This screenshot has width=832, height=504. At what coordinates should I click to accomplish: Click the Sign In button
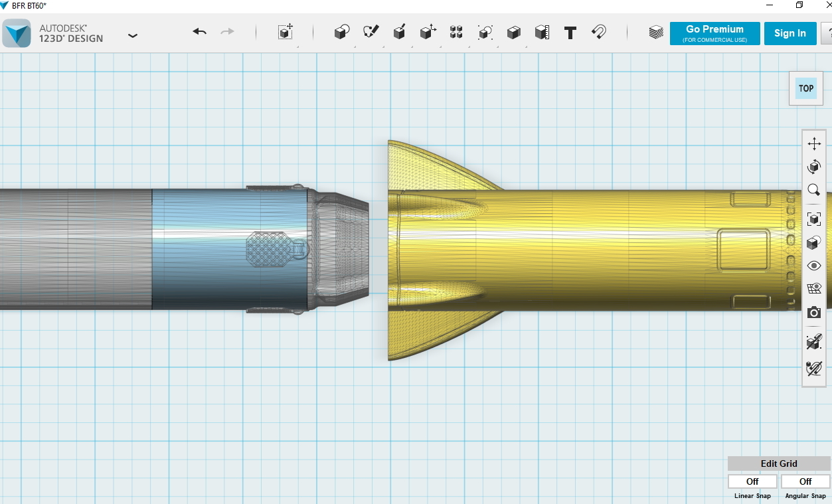point(790,33)
